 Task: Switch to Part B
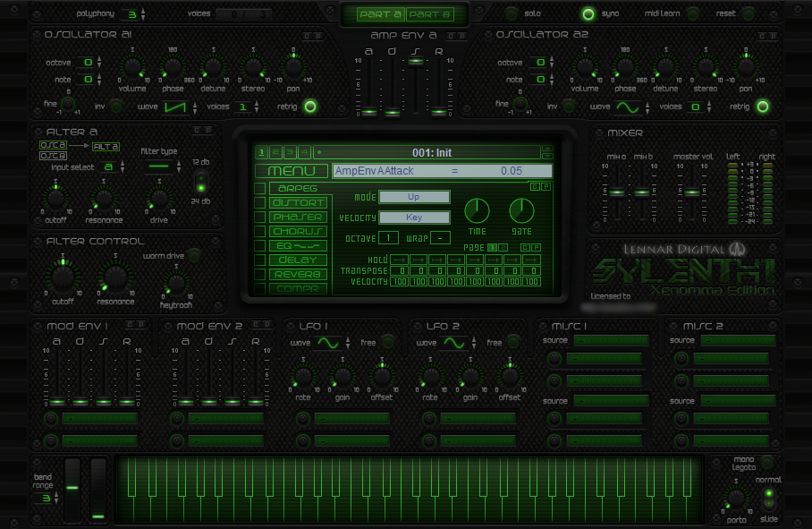pyautogui.click(x=430, y=14)
